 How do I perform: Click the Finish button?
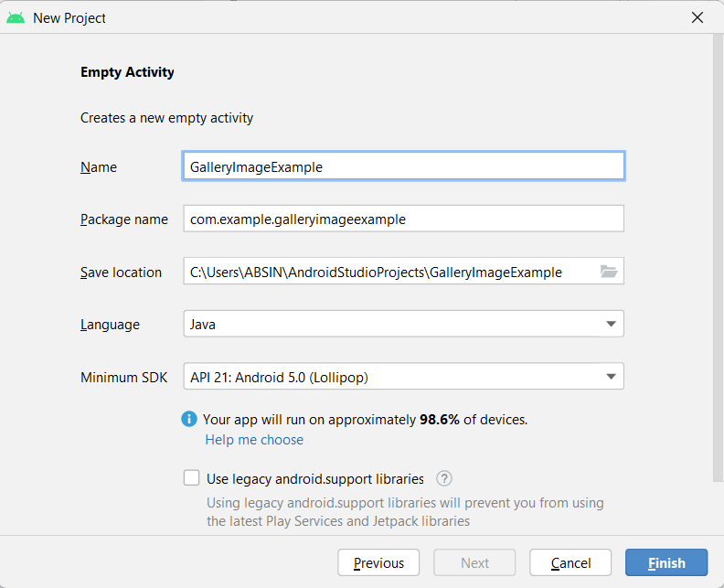pos(666,562)
